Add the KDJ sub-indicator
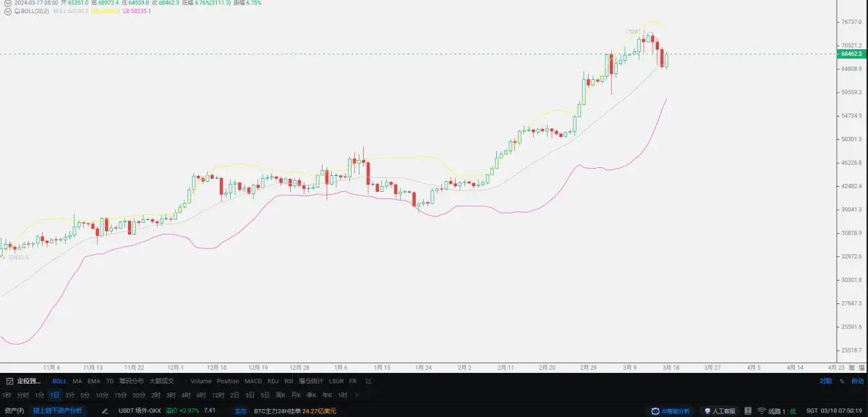This screenshot has height=417, width=868. [273, 381]
